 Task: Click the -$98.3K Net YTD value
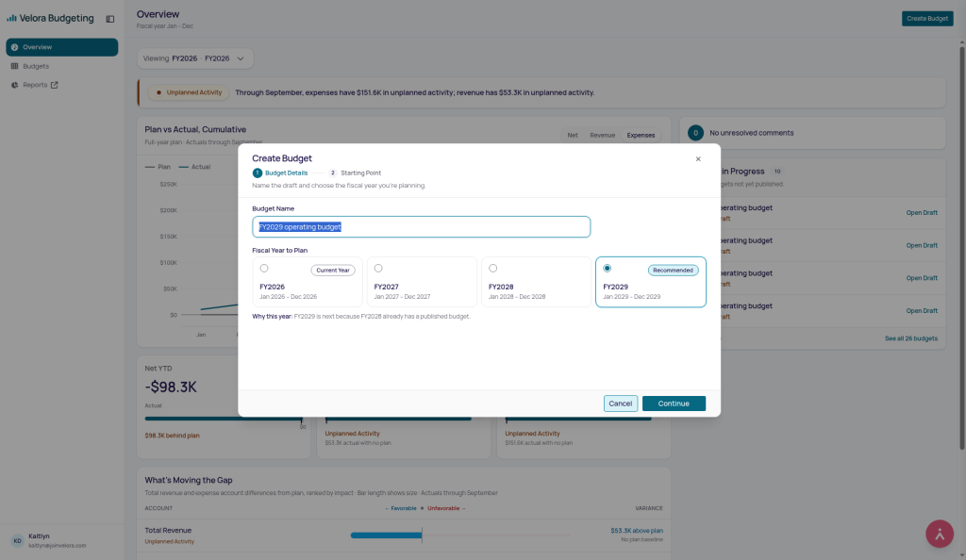[x=171, y=387]
